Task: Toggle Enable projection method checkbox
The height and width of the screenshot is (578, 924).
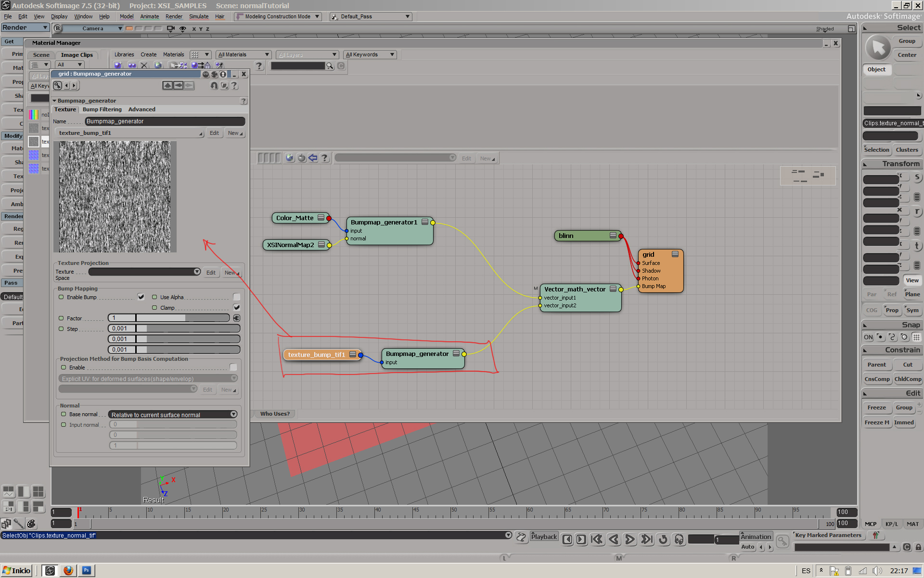Action: 233,367
